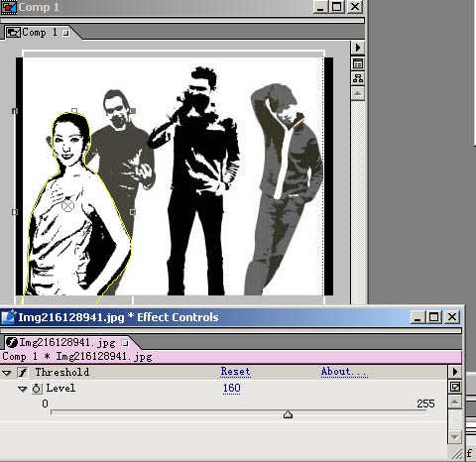Click the comp settings table icon
The height and width of the screenshot is (462, 476).
[x=358, y=63]
